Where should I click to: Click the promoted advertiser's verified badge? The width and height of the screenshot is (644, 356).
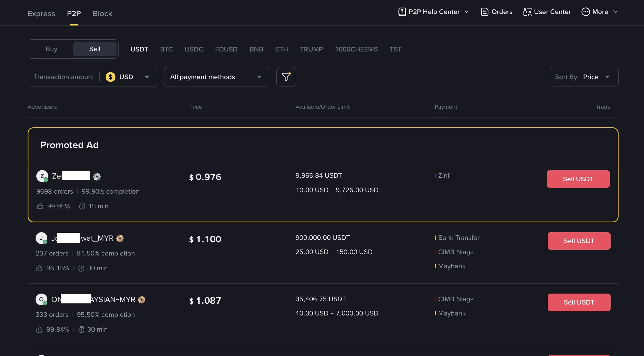coord(97,176)
